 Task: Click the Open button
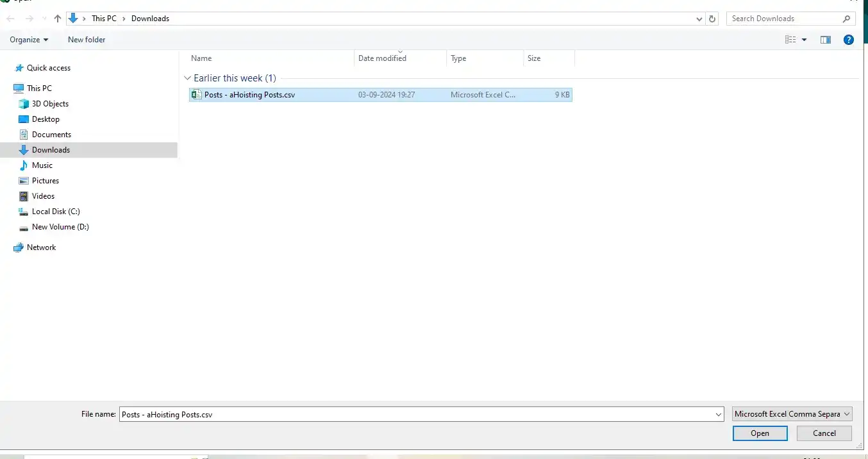pos(760,433)
